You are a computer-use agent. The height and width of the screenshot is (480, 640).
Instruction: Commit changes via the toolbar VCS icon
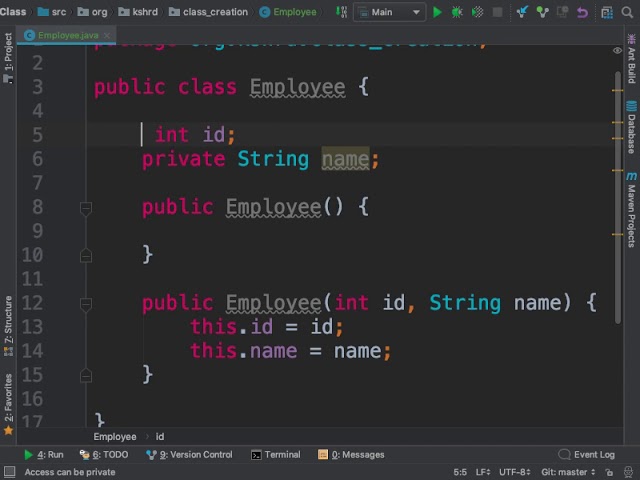[542, 12]
